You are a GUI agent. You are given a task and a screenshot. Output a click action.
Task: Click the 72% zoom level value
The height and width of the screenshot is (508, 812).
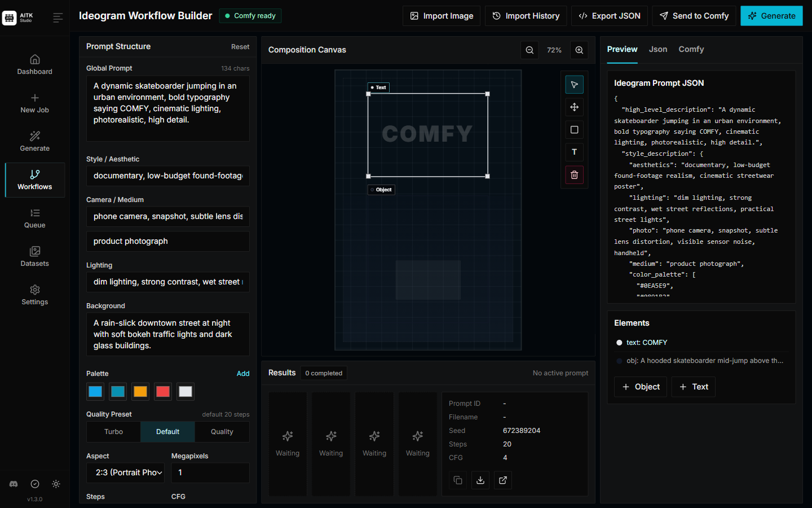coord(554,50)
